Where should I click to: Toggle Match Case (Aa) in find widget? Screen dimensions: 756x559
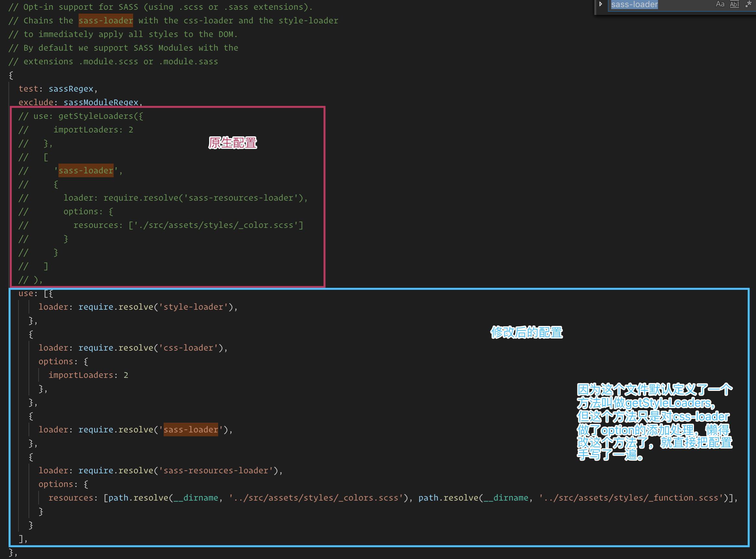click(720, 5)
